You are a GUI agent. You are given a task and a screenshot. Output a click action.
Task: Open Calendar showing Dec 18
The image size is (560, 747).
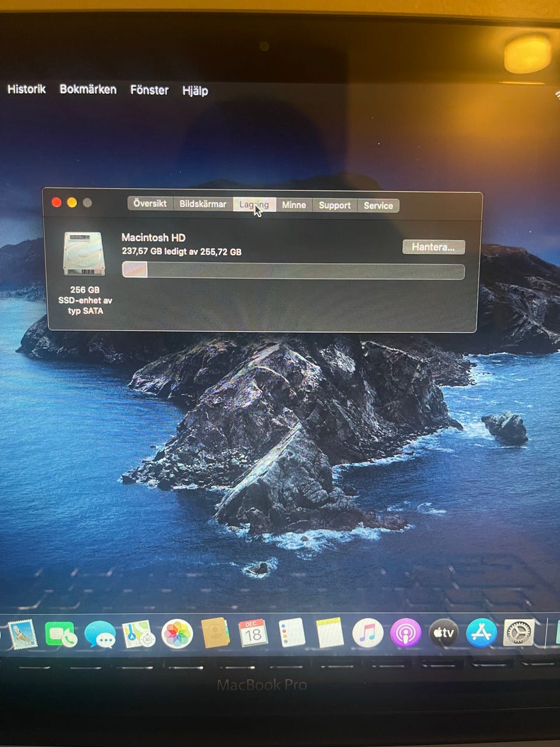[253, 633]
